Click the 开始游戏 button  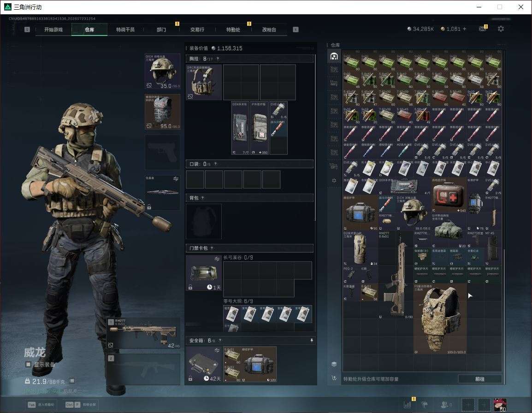(x=53, y=29)
